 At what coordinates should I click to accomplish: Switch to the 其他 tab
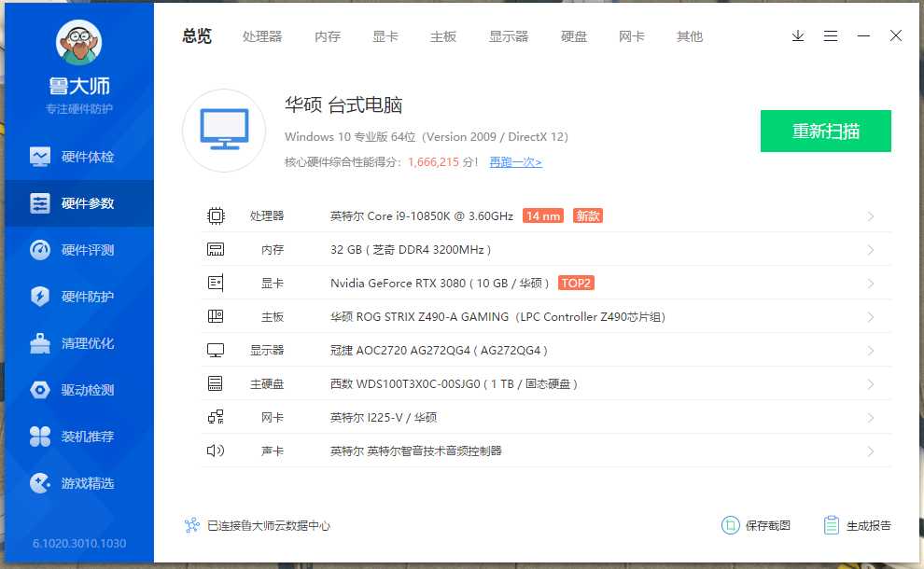[690, 36]
